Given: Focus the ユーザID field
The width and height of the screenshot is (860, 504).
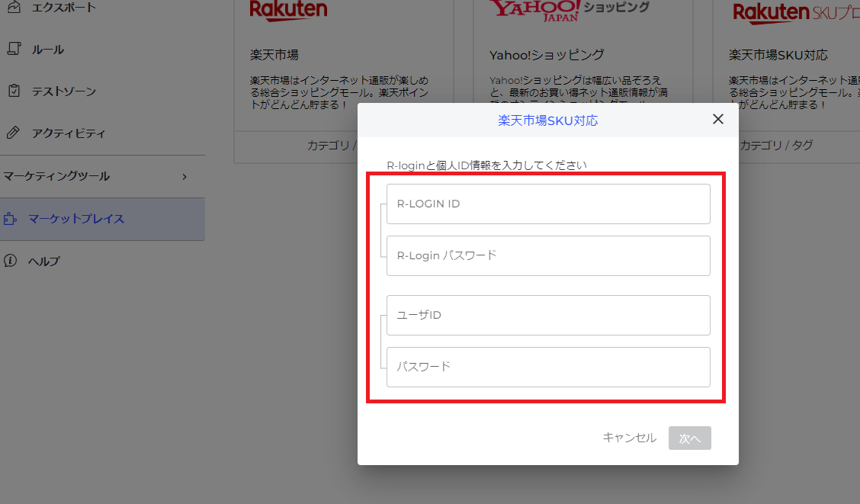Looking at the screenshot, I should click(548, 316).
